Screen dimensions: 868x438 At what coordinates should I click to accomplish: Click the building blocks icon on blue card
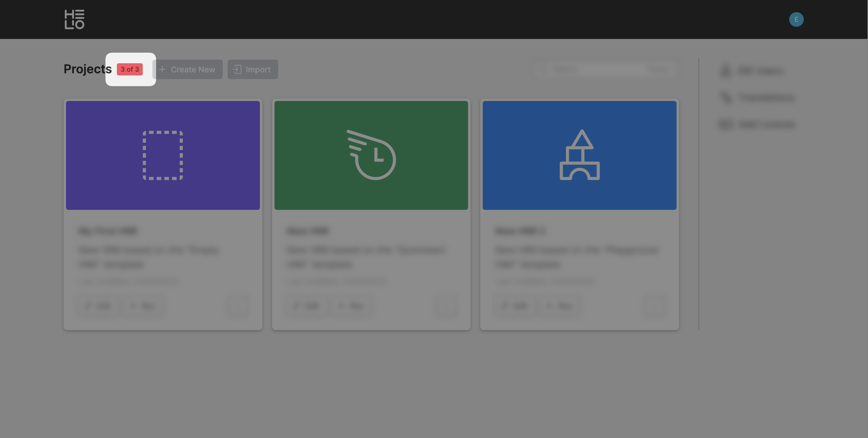579,155
